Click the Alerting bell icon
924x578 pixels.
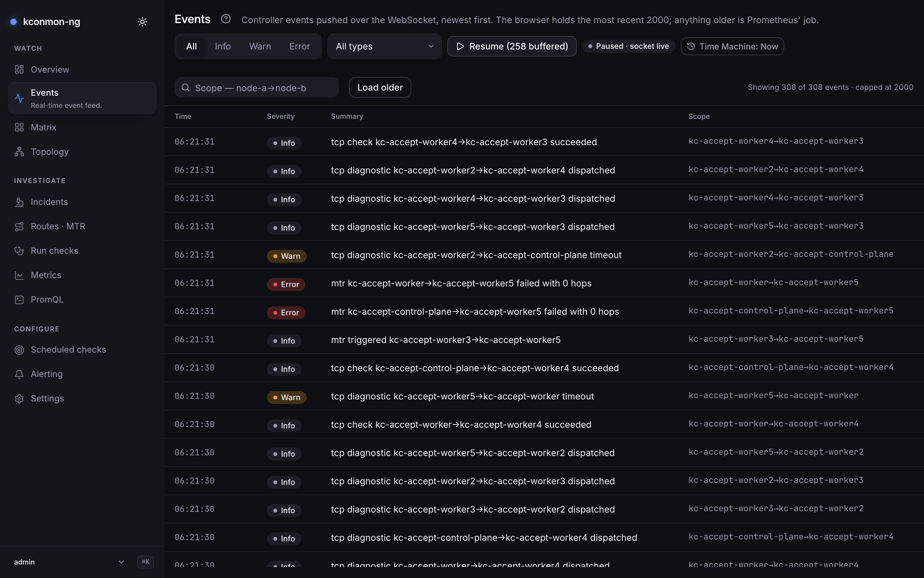pos(19,374)
